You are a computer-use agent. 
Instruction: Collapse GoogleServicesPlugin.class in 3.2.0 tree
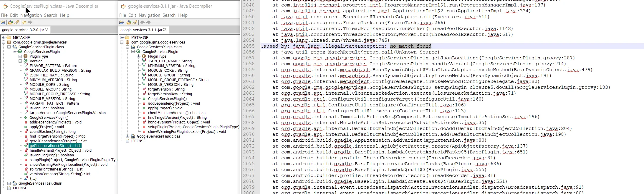(9, 47)
